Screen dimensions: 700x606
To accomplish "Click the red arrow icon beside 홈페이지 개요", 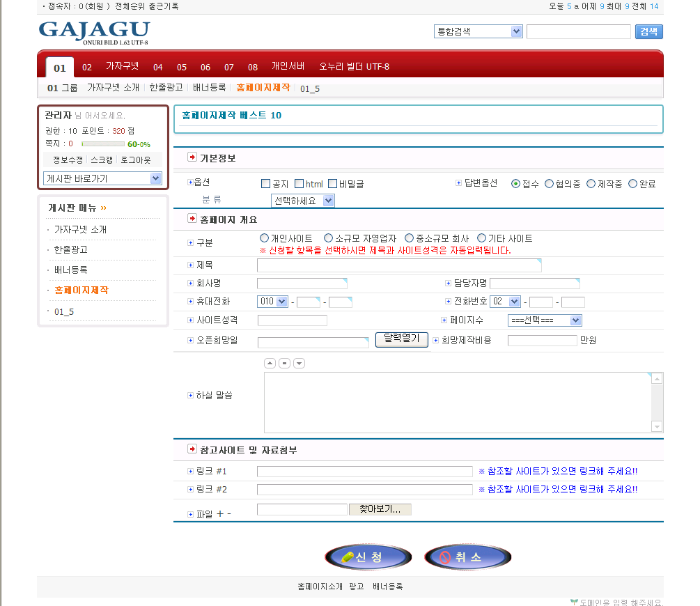I will (192, 218).
